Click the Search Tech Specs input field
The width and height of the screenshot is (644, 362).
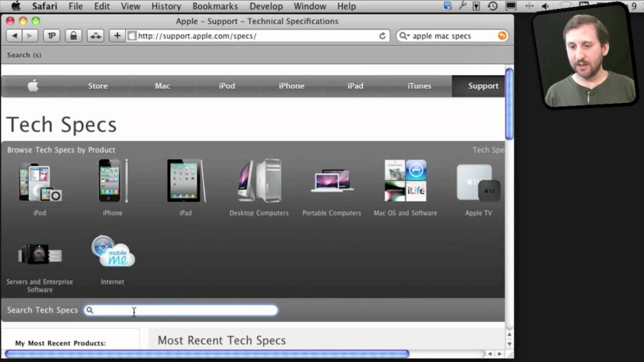click(181, 310)
